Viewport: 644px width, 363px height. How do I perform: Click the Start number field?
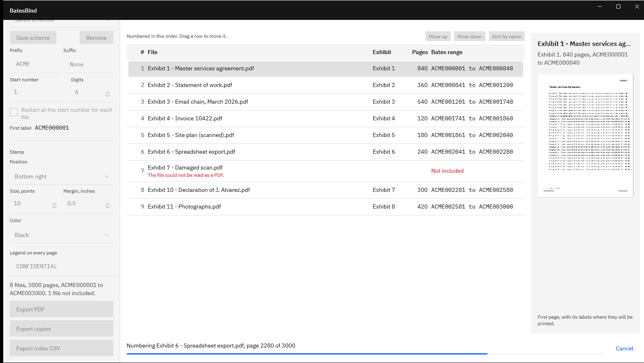39,92
